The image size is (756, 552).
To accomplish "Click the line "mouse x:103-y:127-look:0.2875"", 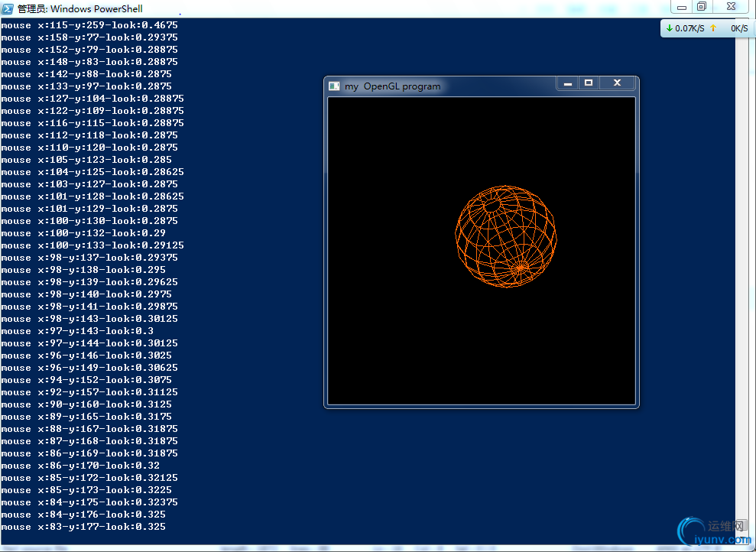I will pos(89,184).
